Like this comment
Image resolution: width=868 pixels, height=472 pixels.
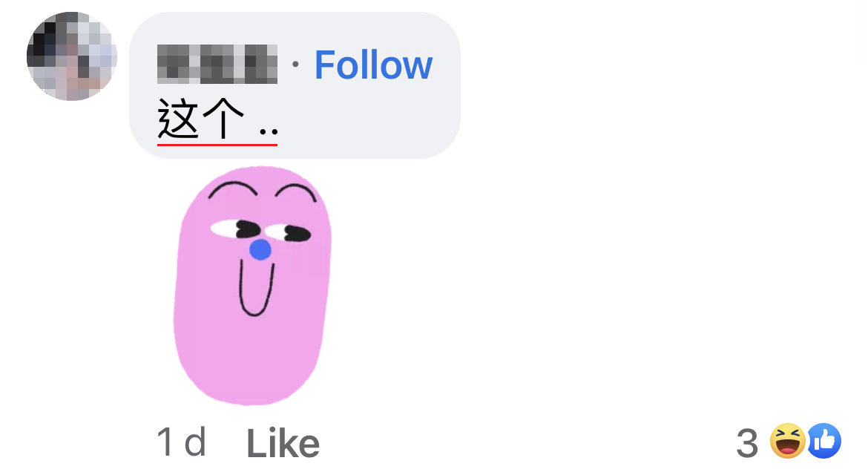[x=283, y=444]
